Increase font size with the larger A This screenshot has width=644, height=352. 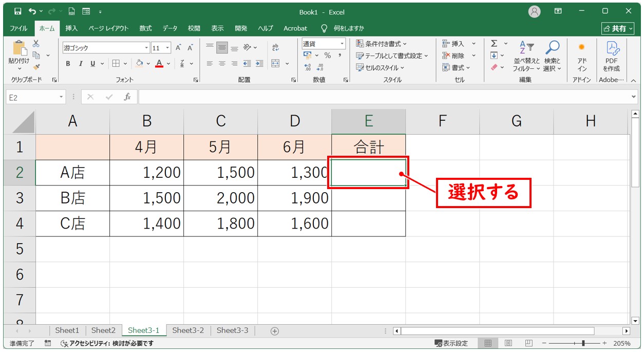coord(178,48)
